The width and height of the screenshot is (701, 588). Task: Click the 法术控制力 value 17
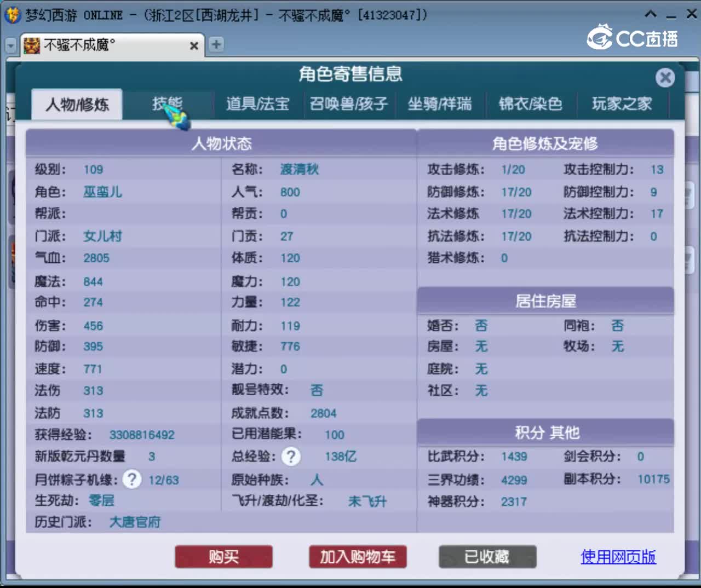coord(657,214)
